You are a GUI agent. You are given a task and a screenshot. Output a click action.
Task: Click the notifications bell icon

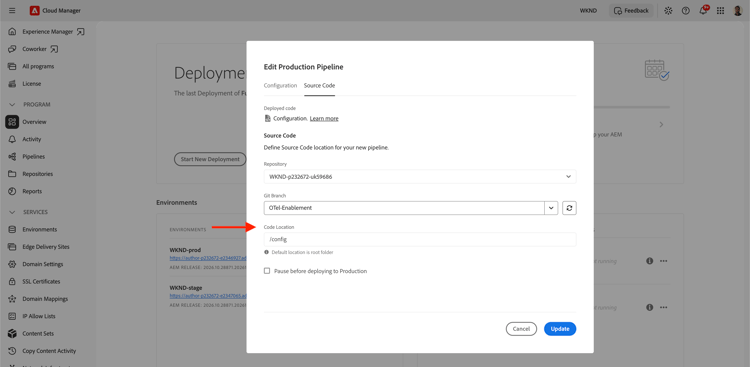tap(703, 11)
